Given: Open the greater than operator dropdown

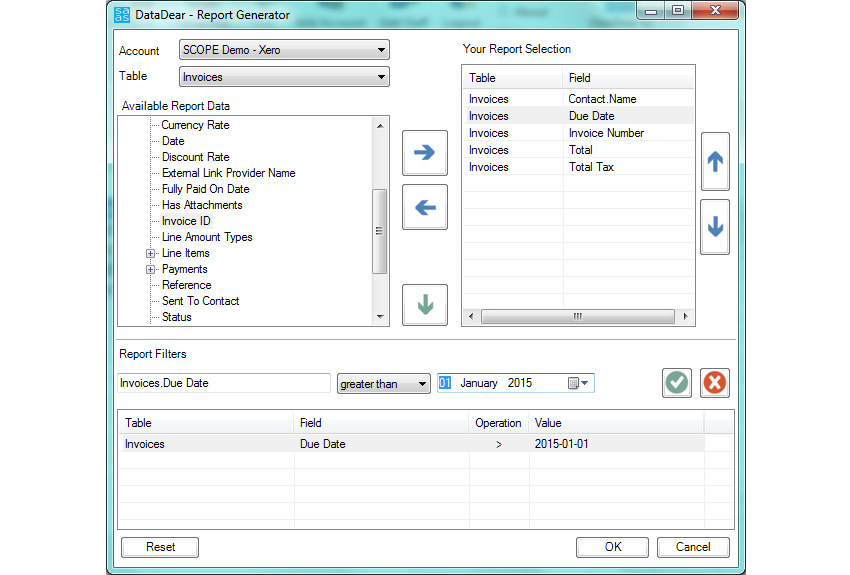Looking at the screenshot, I should [383, 384].
